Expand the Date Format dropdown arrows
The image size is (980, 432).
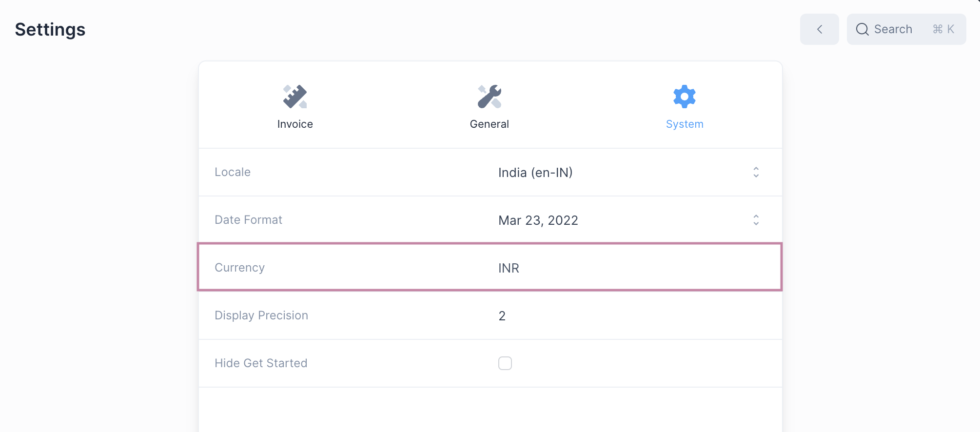pyautogui.click(x=756, y=220)
